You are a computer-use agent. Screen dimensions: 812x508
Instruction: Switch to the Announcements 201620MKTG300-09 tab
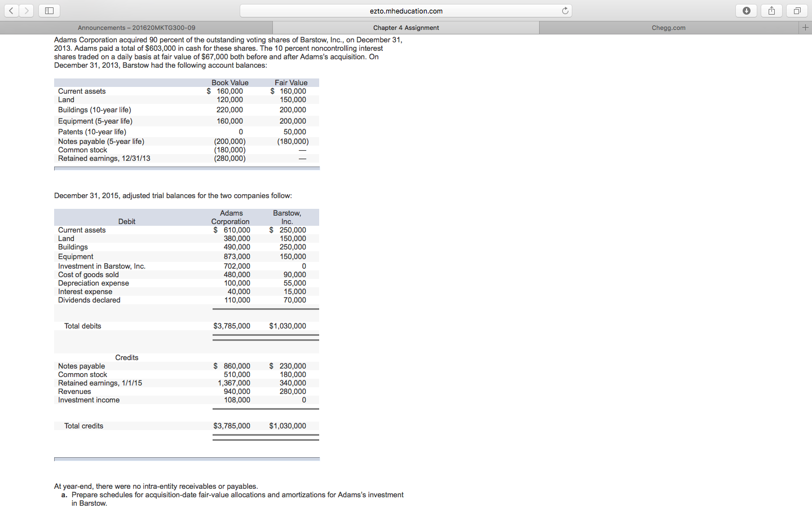pos(135,27)
